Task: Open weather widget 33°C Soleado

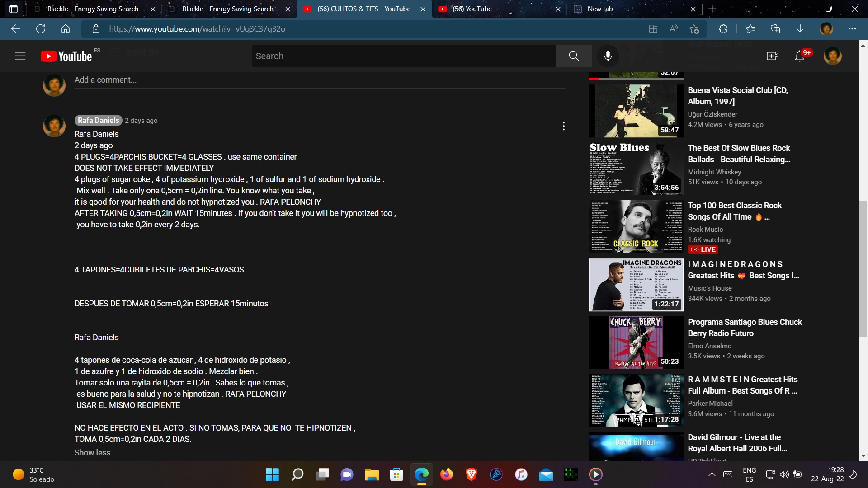Action: click(x=34, y=474)
